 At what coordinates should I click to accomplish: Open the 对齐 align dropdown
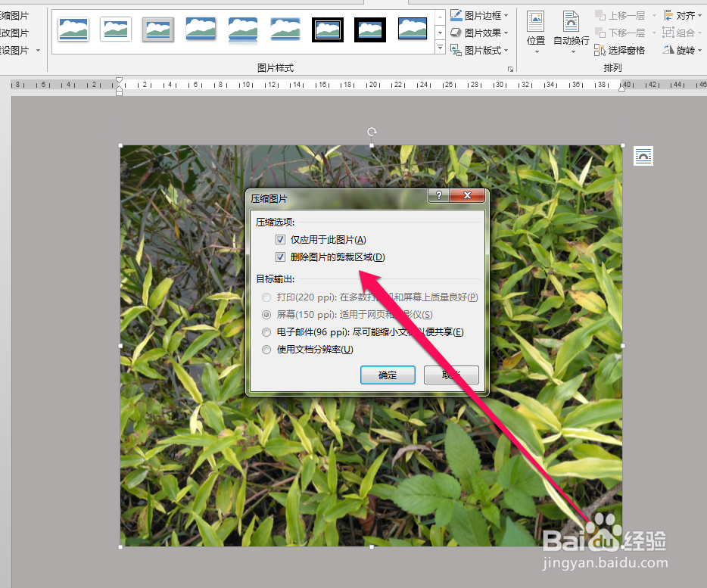point(683,16)
